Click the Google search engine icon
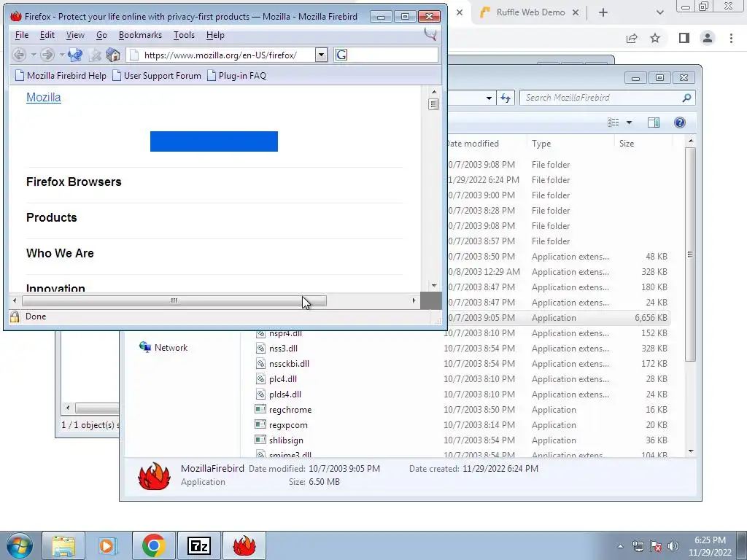 [341, 55]
